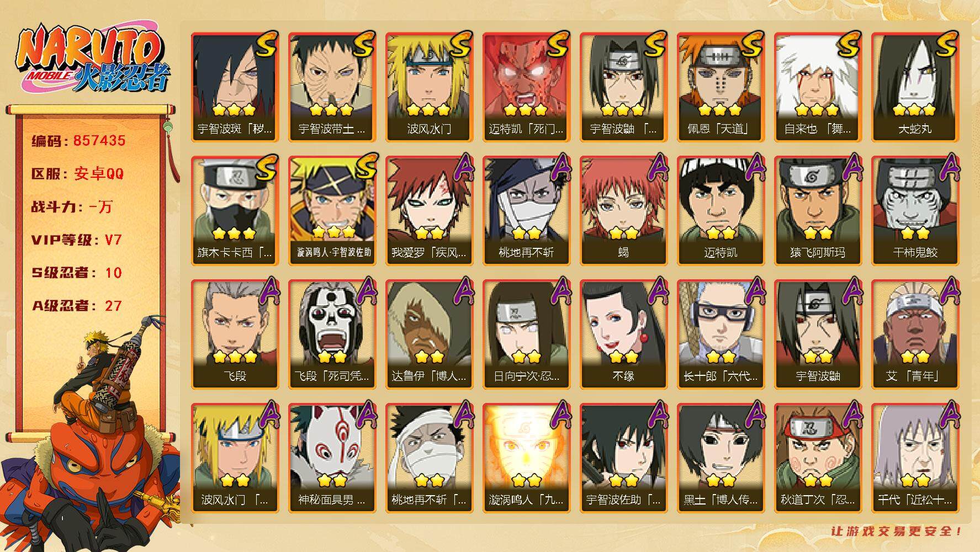Choose the 迈特凯 A-rank ninja card
980x552 pixels.
pyautogui.click(x=721, y=210)
